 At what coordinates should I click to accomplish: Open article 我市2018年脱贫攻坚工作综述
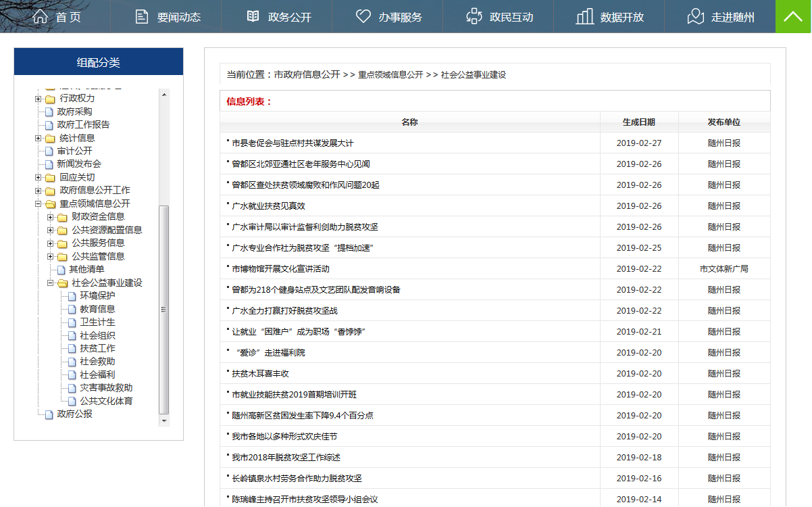[x=286, y=458]
